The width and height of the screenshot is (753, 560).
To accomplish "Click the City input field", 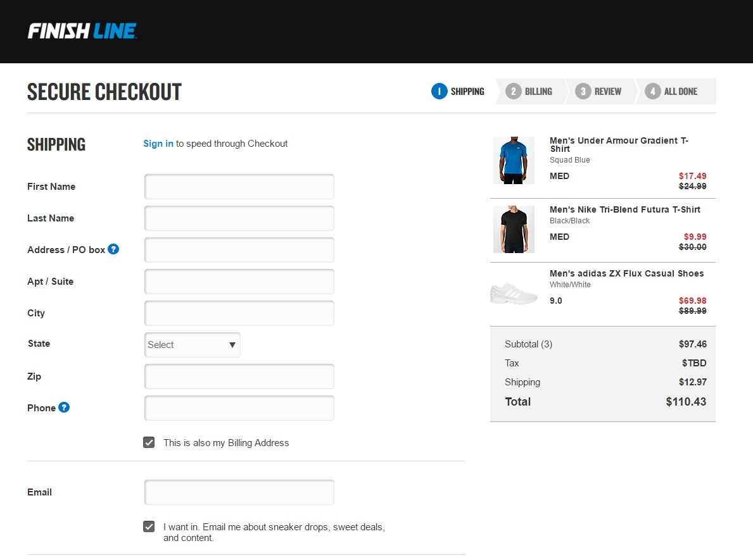I will coord(239,313).
